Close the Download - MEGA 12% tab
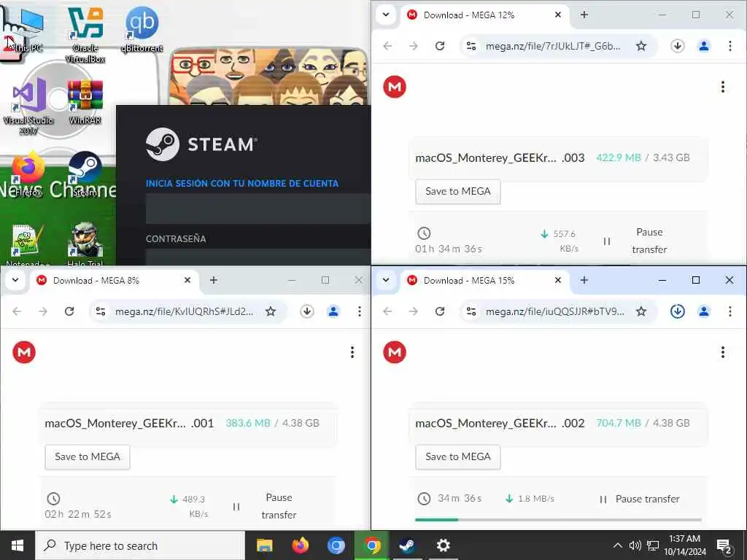This screenshot has height=560, width=747. click(558, 15)
